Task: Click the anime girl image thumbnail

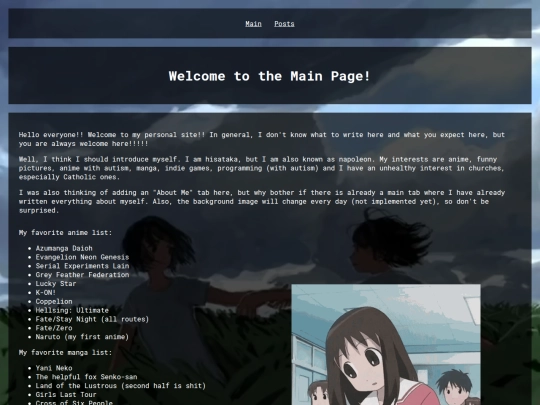Action: 386,344
